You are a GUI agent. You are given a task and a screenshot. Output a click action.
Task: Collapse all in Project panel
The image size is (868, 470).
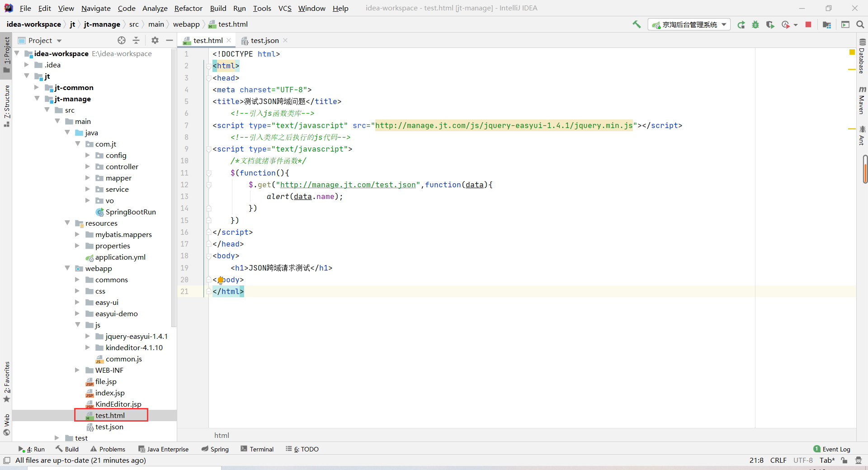pos(136,40)
